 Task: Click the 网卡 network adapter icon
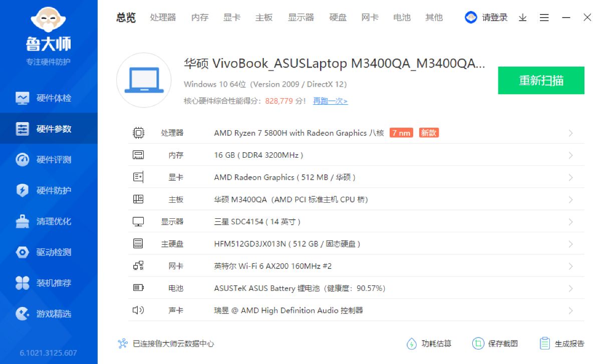(x=138, y=266)
